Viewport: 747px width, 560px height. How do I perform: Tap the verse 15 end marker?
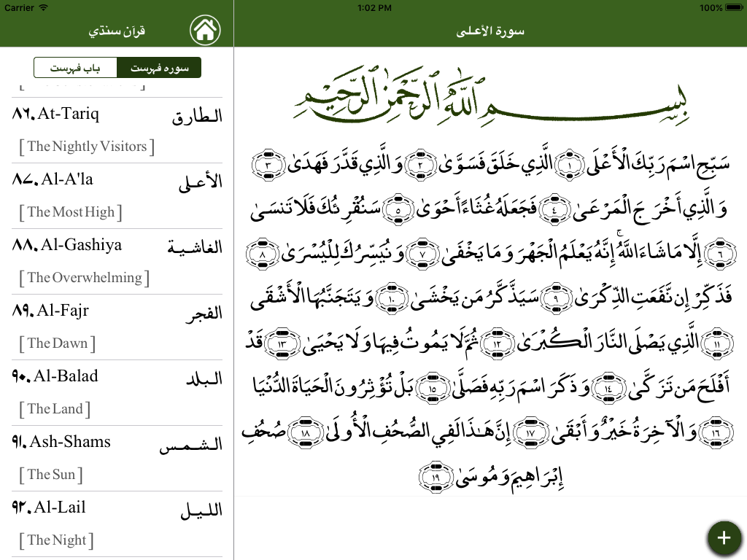[x=433, y=387]
